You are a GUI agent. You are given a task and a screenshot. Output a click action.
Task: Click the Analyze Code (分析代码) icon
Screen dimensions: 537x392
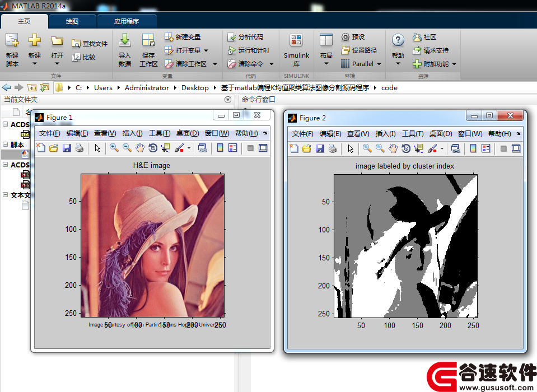[x=231, y=37]
